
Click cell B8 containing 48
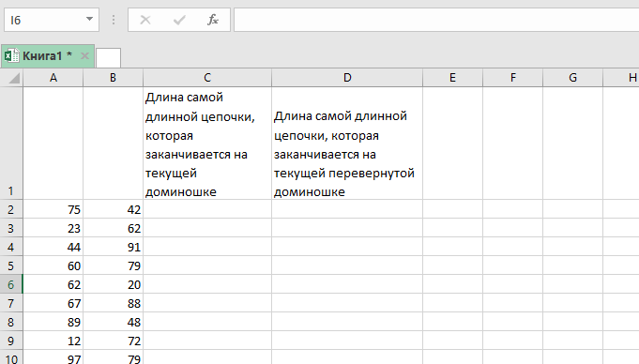pyautogui.click(x=113, y=322)
